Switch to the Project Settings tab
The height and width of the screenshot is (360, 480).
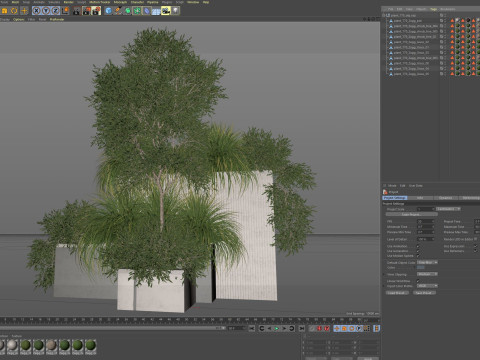pos(395,198)
